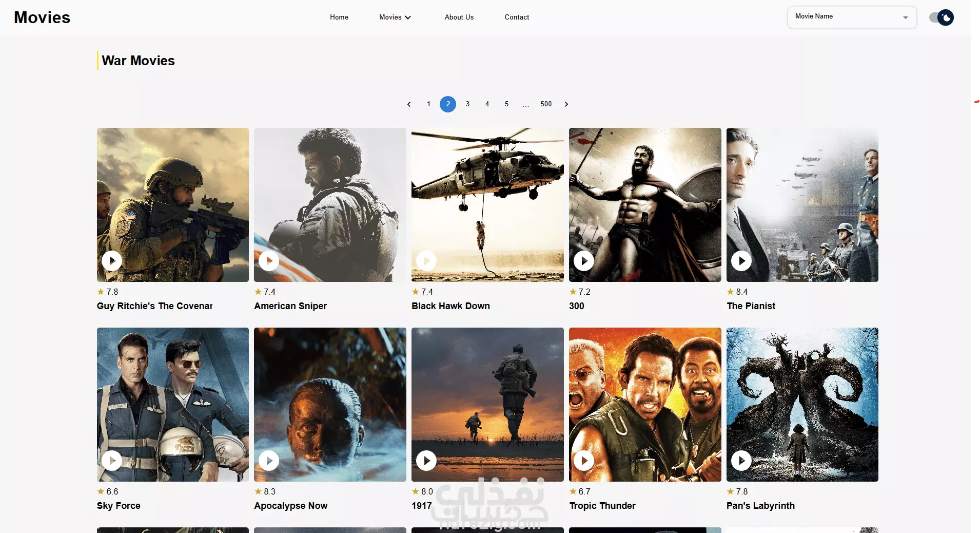
Task: Open the Apocalypse Now poster
Action: [x=330, y=405]
